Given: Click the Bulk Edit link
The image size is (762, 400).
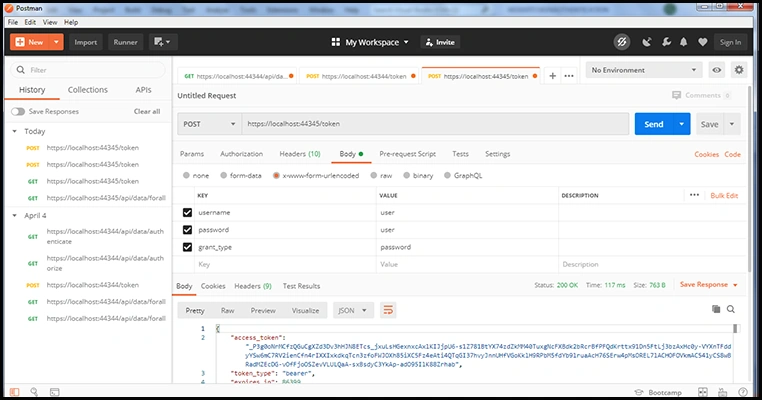Looking at the screenshot, I should click(724, 195).
